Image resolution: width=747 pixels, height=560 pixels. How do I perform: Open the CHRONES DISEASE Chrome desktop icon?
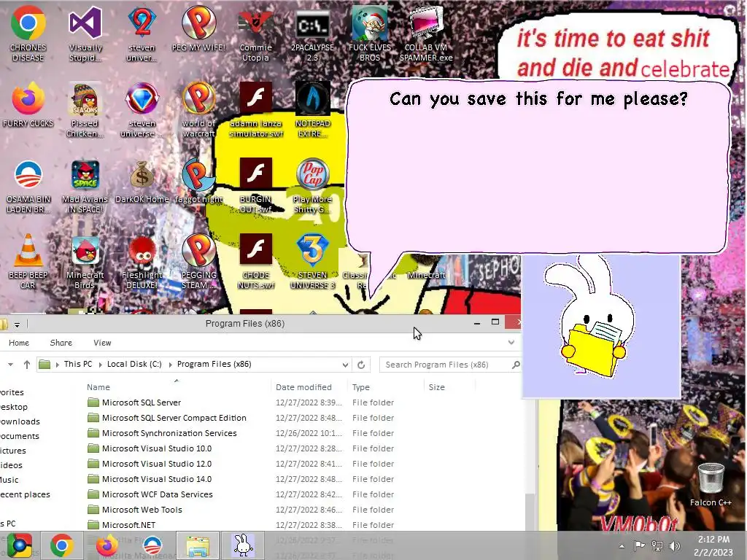pos(28,34)
